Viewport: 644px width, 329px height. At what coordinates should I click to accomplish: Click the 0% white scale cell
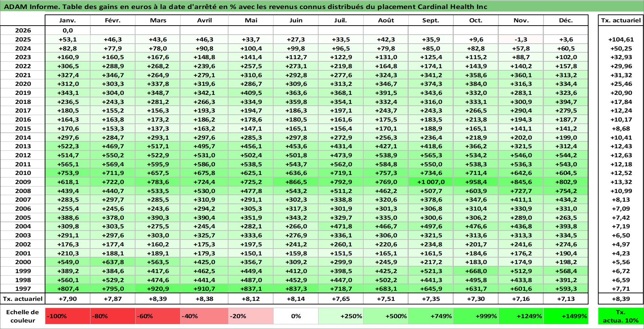[x=296, y=316]
